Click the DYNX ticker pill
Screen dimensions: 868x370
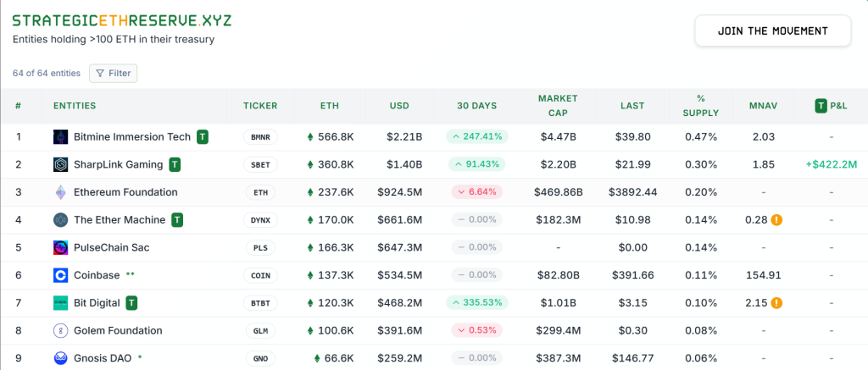point(260,220)
